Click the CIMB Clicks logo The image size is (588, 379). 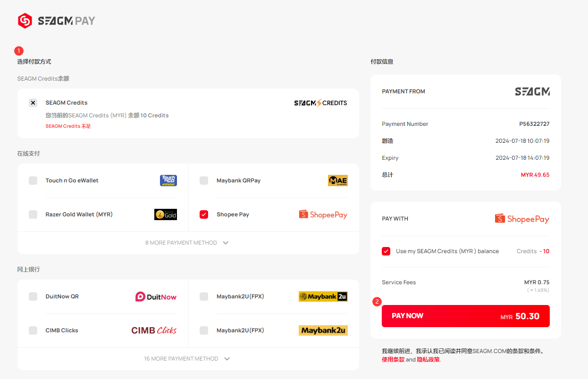click(x=154, y=330)
